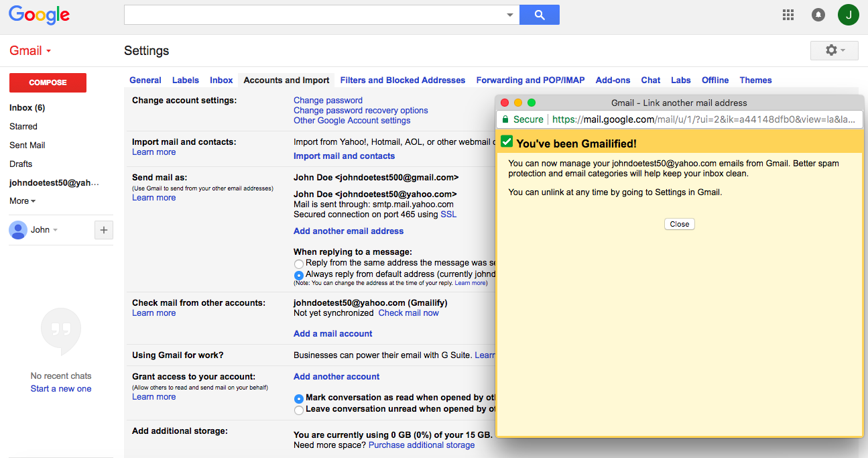Image resolution: width=868 pixels, height=458 pixels.
Task: Open the search options dropdown arrow
Action: [509, 15]
